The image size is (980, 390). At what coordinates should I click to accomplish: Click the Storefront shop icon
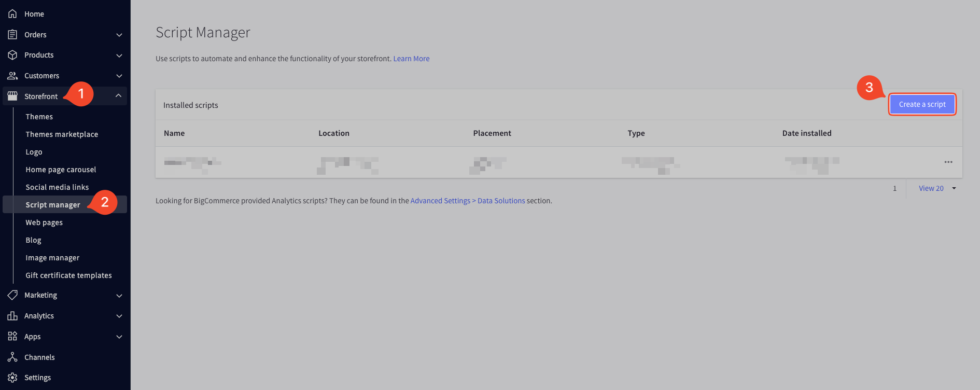click(12, 96)
